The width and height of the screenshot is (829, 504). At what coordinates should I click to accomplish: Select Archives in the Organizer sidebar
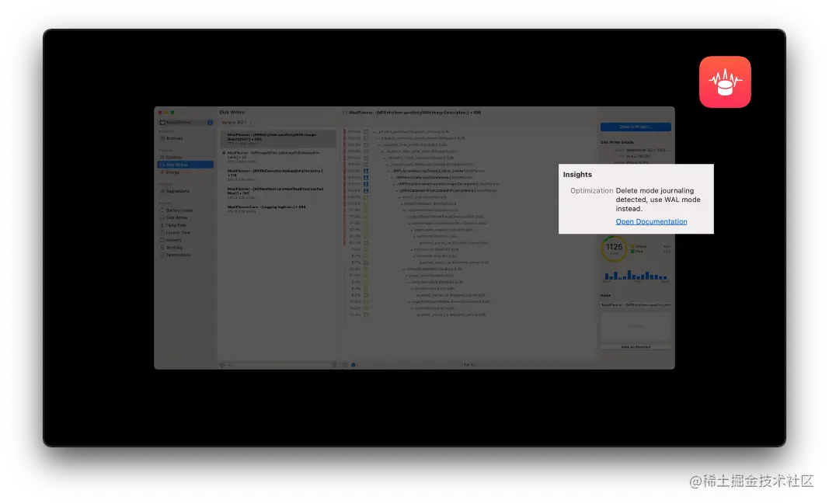pos(174,138)
